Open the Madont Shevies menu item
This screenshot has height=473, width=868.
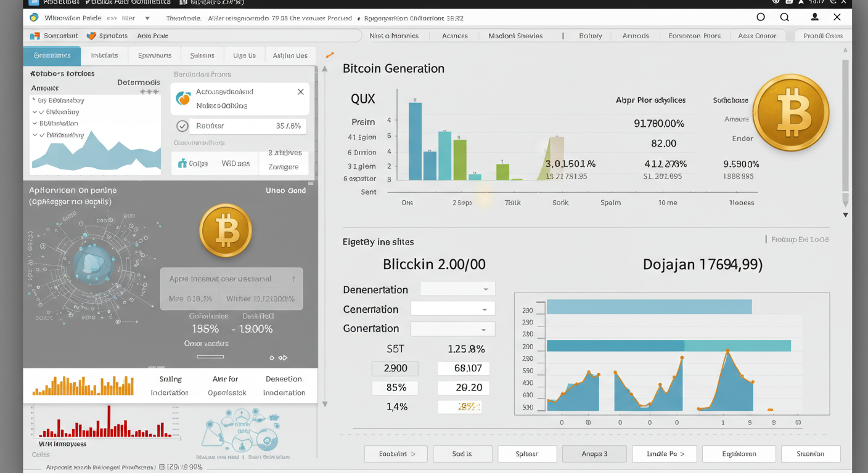pos(515,36)
